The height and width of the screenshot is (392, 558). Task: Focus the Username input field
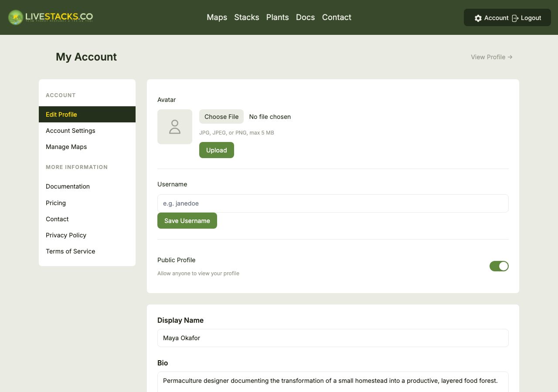tap(333, 203)
